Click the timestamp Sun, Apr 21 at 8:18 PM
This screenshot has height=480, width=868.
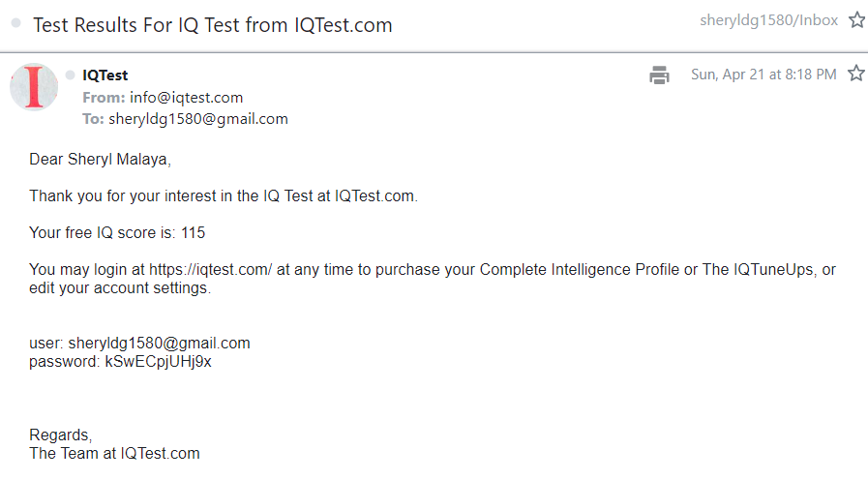[763, 75]
